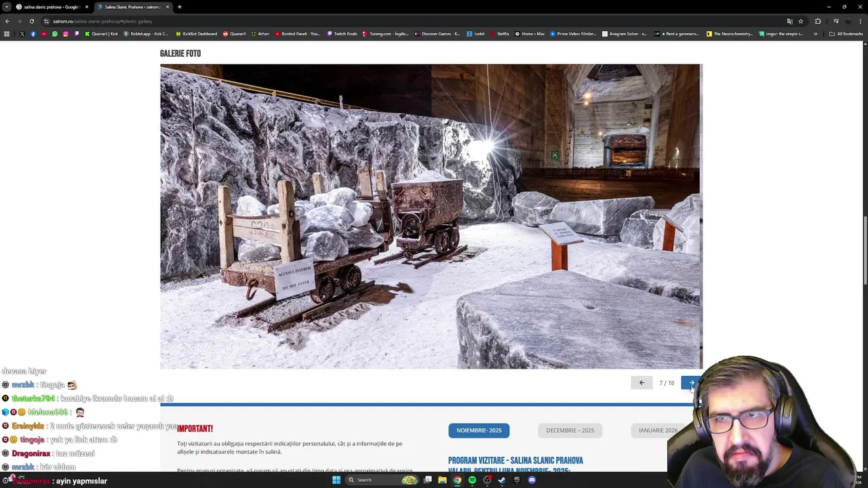Open the Windows Start menu
The width and height of the screenshot is (868, 488).
(x=336, y=480)
